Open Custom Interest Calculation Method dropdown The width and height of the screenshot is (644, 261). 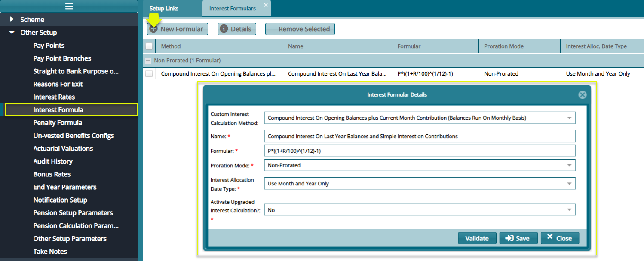tap(569, 118)
